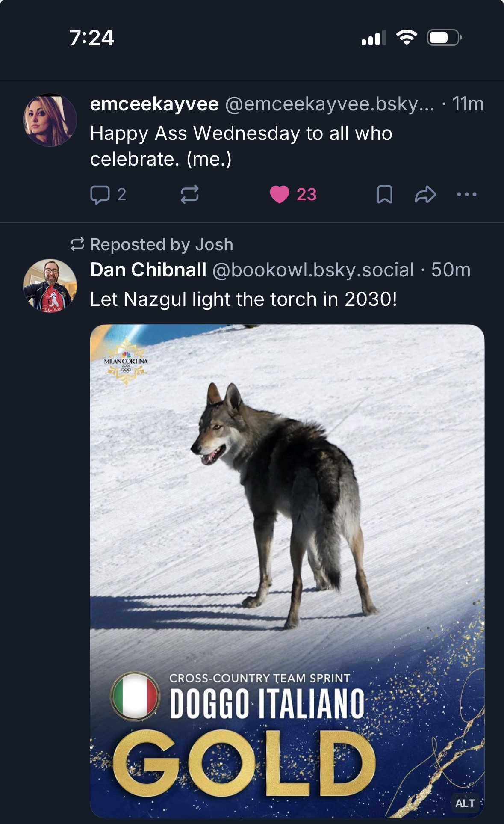Repost emceekayvee's Wednesday post
Viewport: 504px width, 824px height.
189,195
